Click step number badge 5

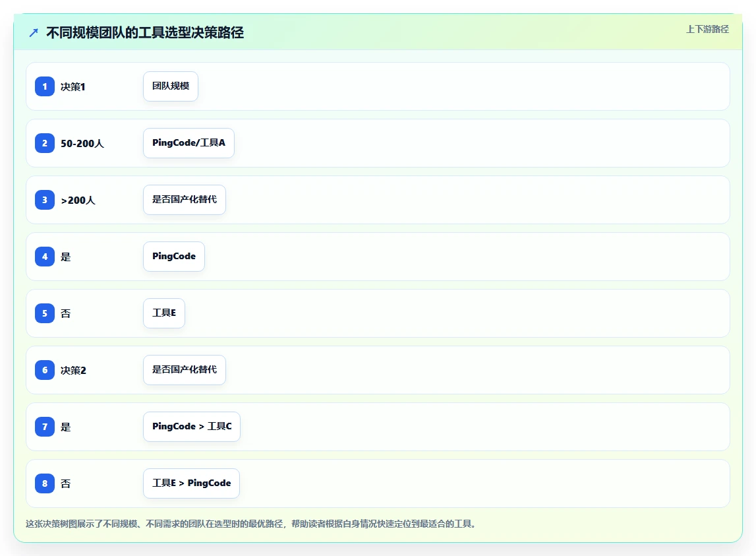coord(45,313)
